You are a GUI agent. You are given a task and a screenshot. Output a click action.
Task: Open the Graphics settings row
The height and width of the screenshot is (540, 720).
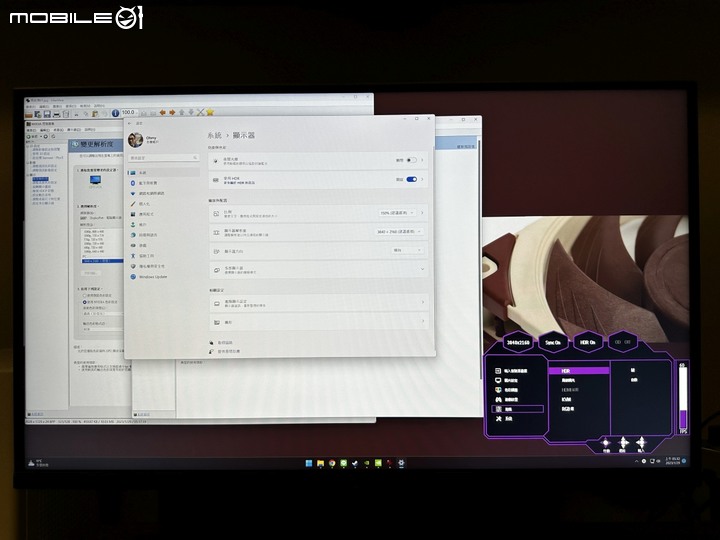(318, 322)
